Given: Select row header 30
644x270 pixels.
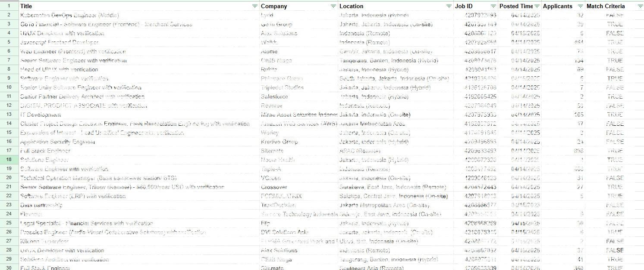Looking at the screenshot, I should point(9,267).
